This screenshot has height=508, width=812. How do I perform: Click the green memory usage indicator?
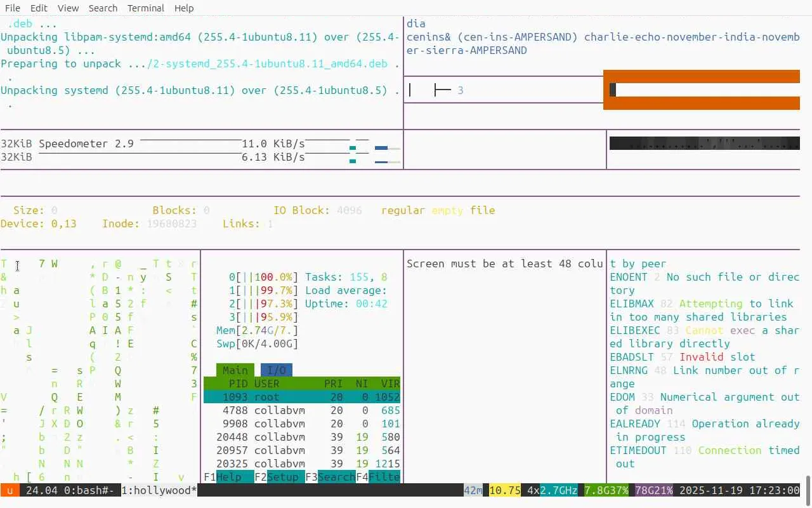(606, 490)
